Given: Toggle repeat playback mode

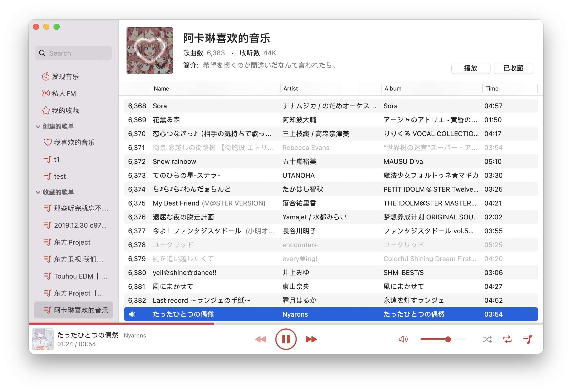Looking at the screenshot, I should coord(507,339).
